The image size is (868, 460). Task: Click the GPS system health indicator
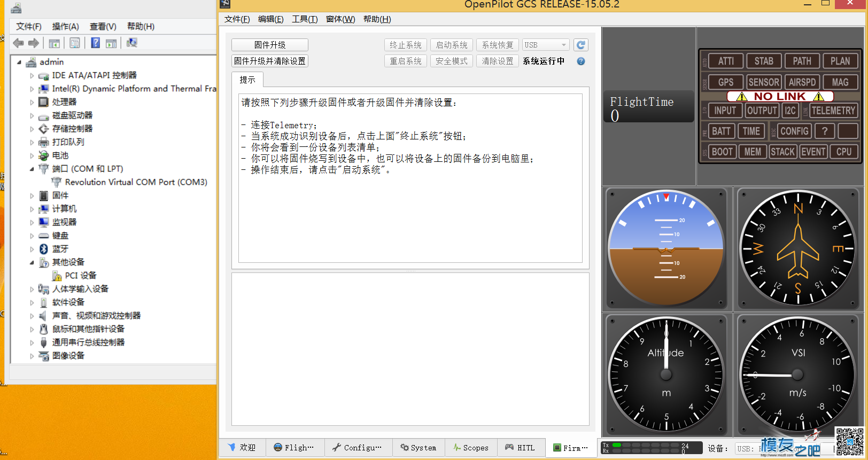(726, 82)
